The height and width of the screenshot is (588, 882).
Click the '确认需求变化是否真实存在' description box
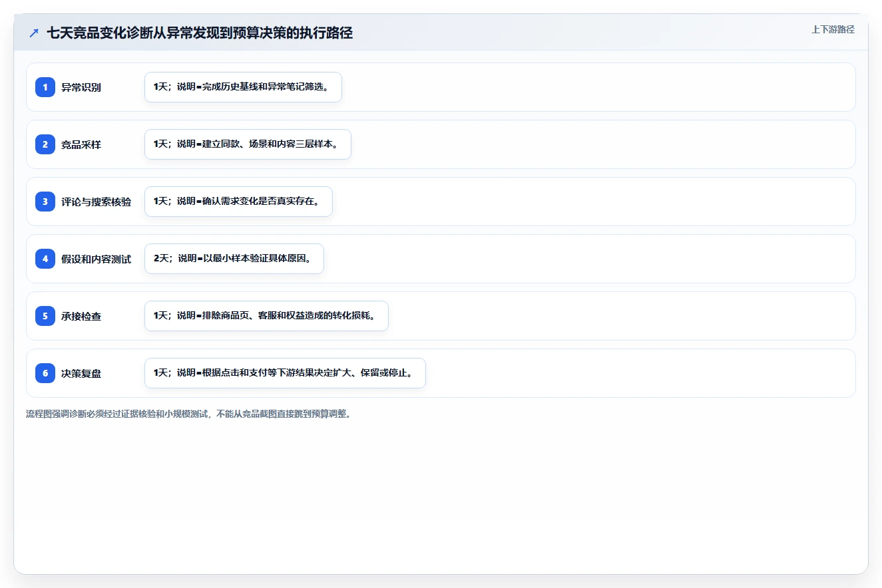(238, 202)
